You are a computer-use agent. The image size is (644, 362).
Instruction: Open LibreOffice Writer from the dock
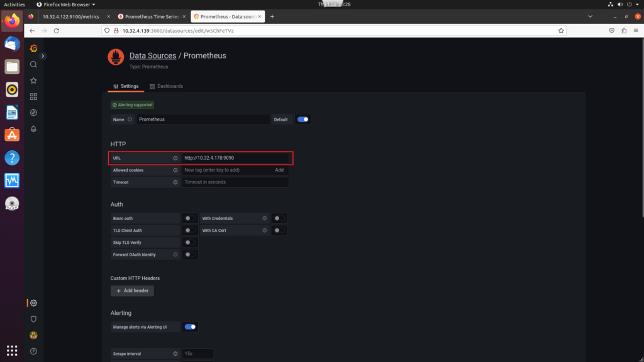point(12,112)
